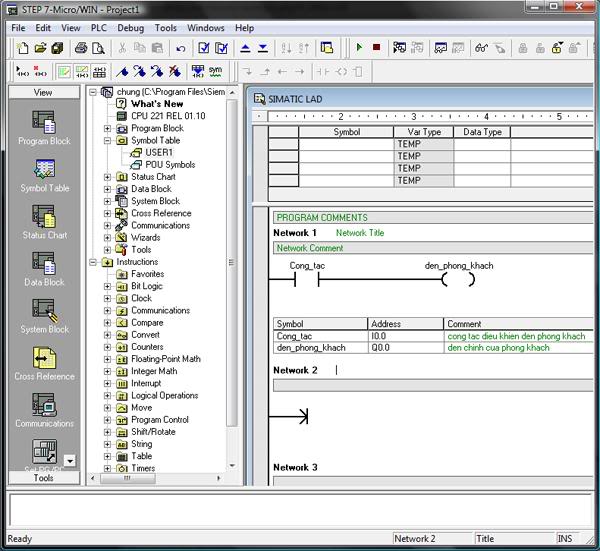Toggle symbolic addressing sym button
The width and height of the screenshot is (600, 551).
[x=215, y=71]
